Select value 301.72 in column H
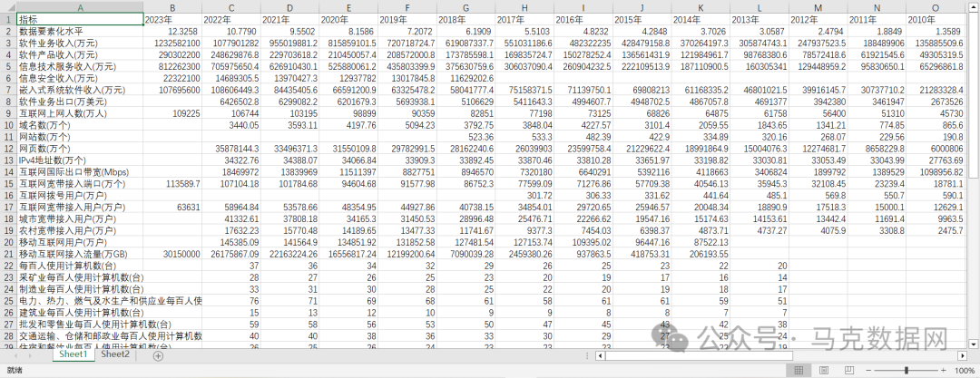The width and height of the screenshot is (980, 378). click(x=524, y=195)
